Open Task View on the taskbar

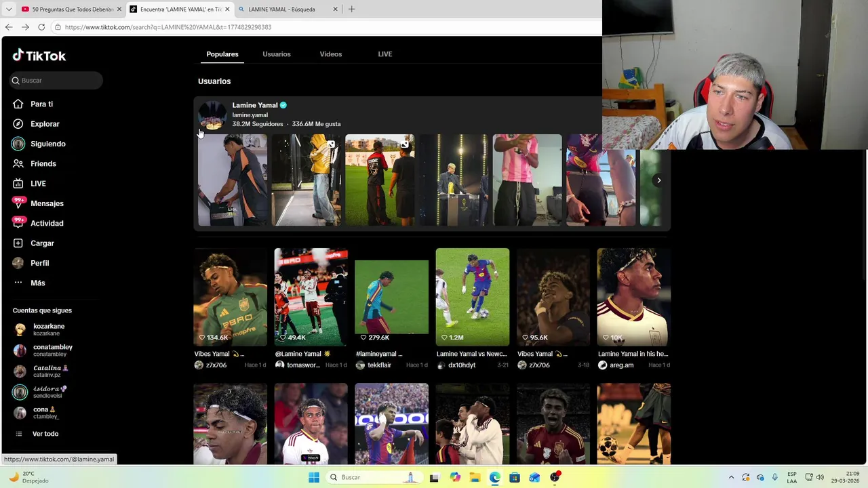point(434,477)
